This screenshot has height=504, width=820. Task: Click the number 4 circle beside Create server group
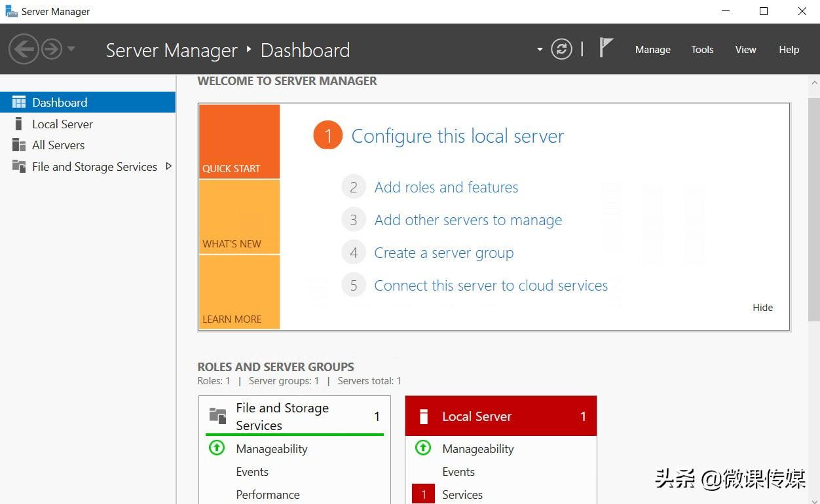[x=354, y=253]
